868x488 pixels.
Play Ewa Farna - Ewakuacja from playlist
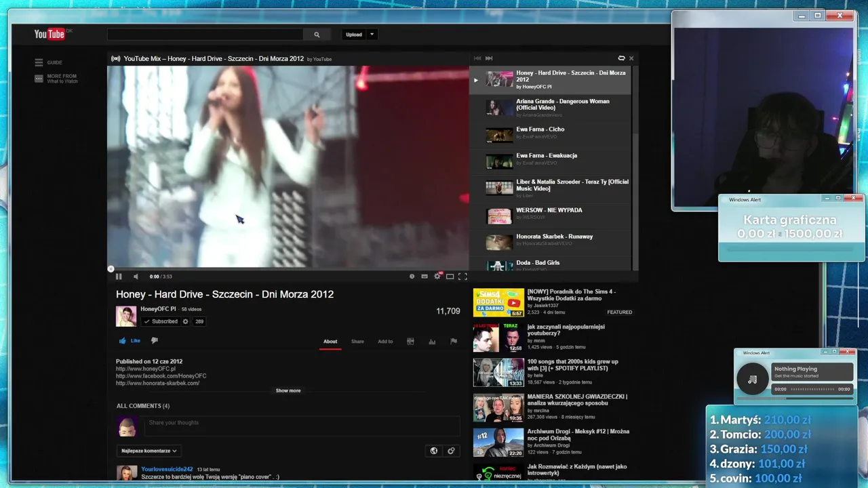[551, 161]
